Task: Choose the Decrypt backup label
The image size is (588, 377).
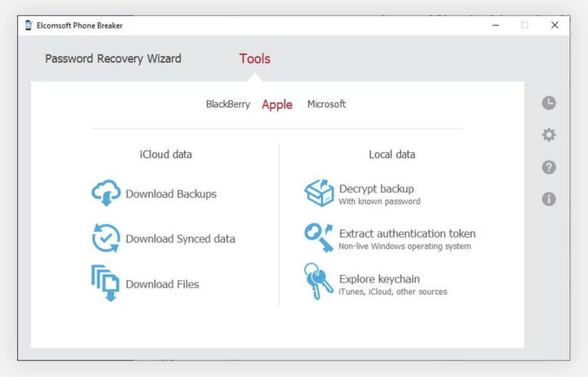Action: coord(376,188)
